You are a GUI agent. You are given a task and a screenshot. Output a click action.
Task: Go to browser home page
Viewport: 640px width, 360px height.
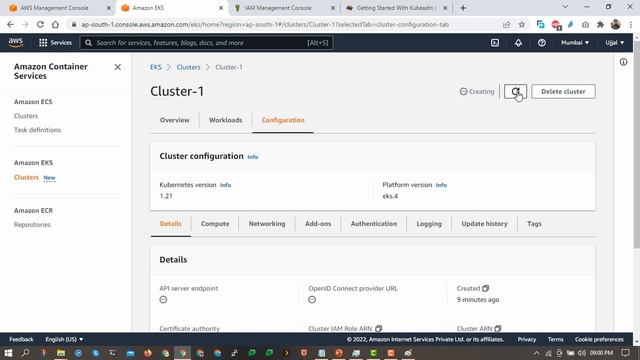tap(55, 24)
